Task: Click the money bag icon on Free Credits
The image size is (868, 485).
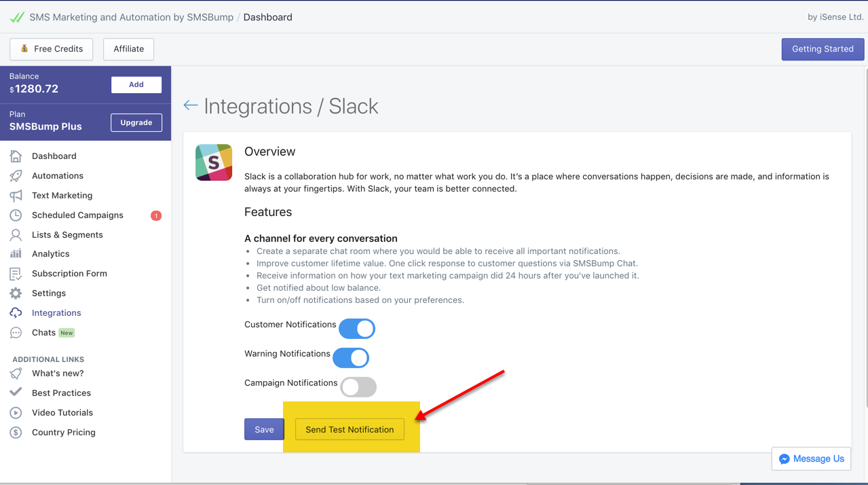Action: [24, 49]
